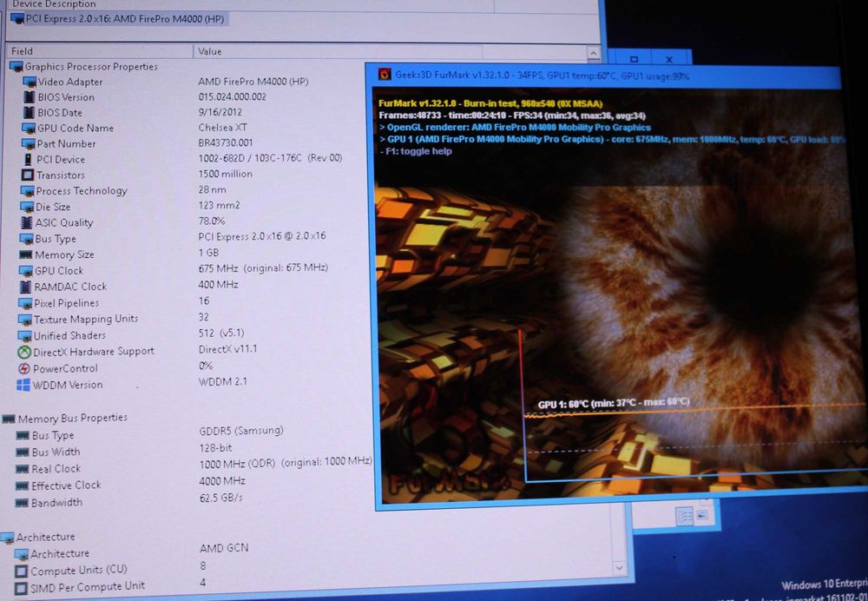868x601 pixels.
Task: Click the FurMark title bar flame icon
Action: [x=385, y=74]
